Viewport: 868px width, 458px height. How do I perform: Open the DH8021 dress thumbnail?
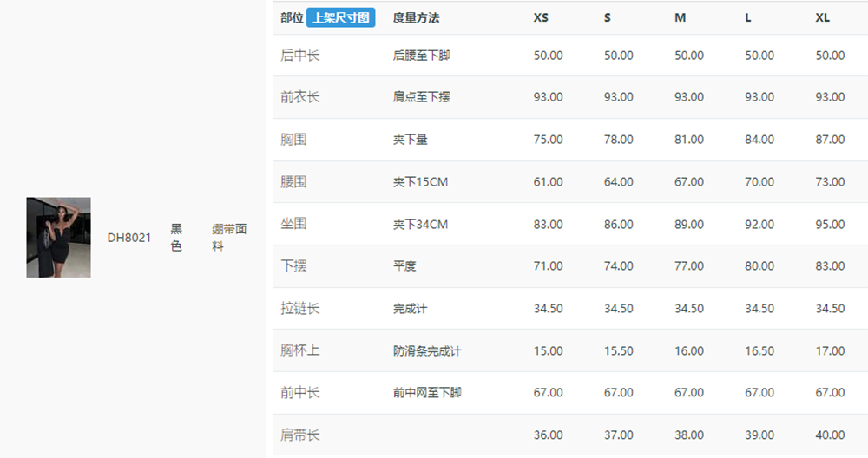click(x=59, y=238)
